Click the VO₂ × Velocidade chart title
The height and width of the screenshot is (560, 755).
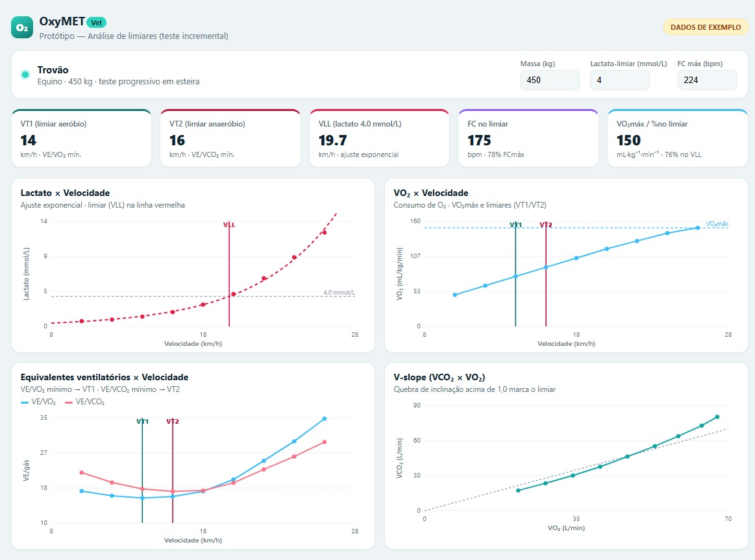(431, 193)
